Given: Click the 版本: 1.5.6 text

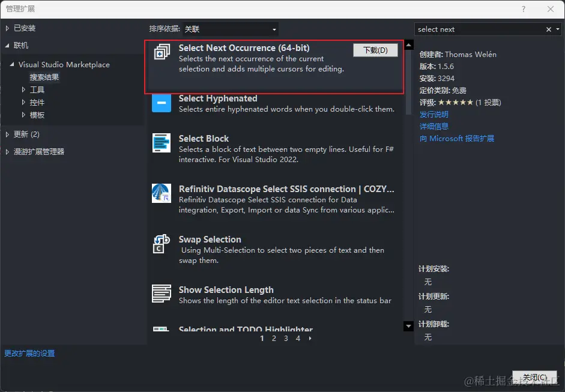Looking at the screenshot, I should (x=437, y=66).
